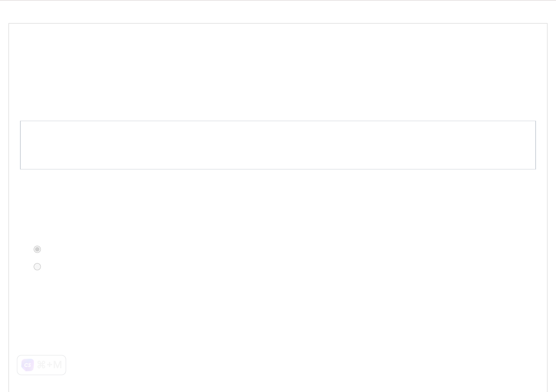Click the purple CS badge icon

pos(28,365)
